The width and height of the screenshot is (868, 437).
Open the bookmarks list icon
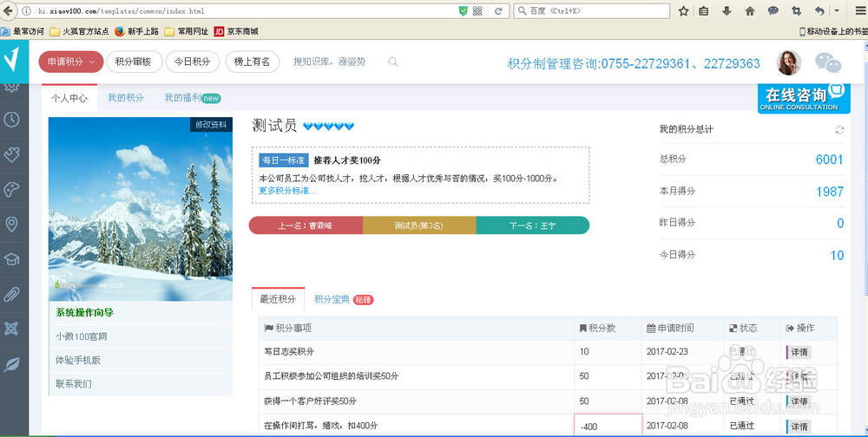coord(704,11)
